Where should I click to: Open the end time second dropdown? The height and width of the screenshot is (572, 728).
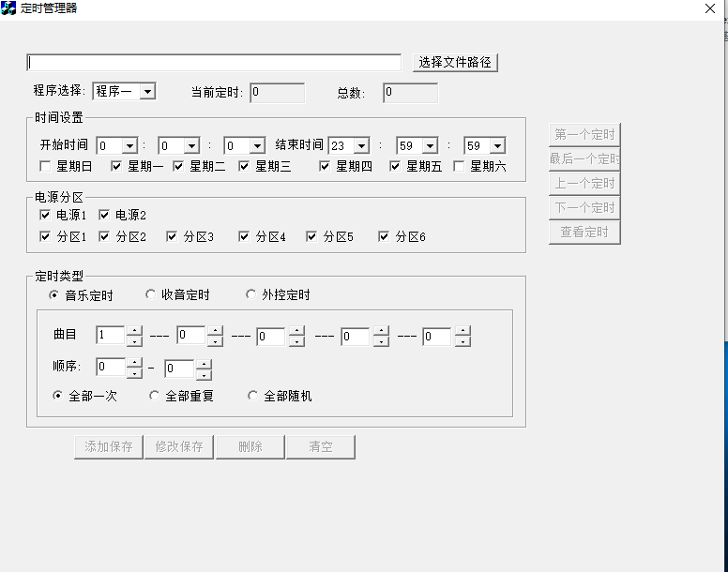[x=497, y=146]
